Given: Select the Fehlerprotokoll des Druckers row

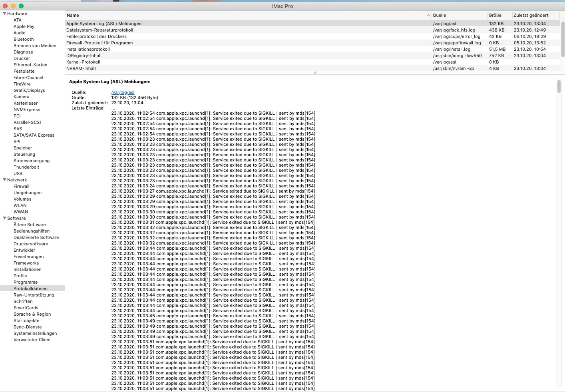Looking at the screenshot, I should (x=312, y=36).
